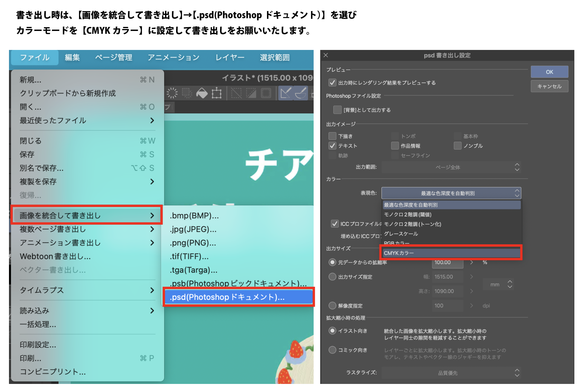The width and height of the screenshot is (586, 392).
Task: Click the height 1090.00 field
Action: click(x=448, y=291)
